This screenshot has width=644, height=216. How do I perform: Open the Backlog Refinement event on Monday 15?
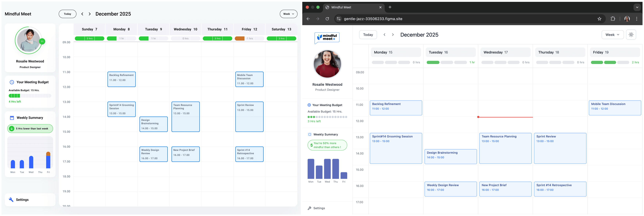click(396, 108)
